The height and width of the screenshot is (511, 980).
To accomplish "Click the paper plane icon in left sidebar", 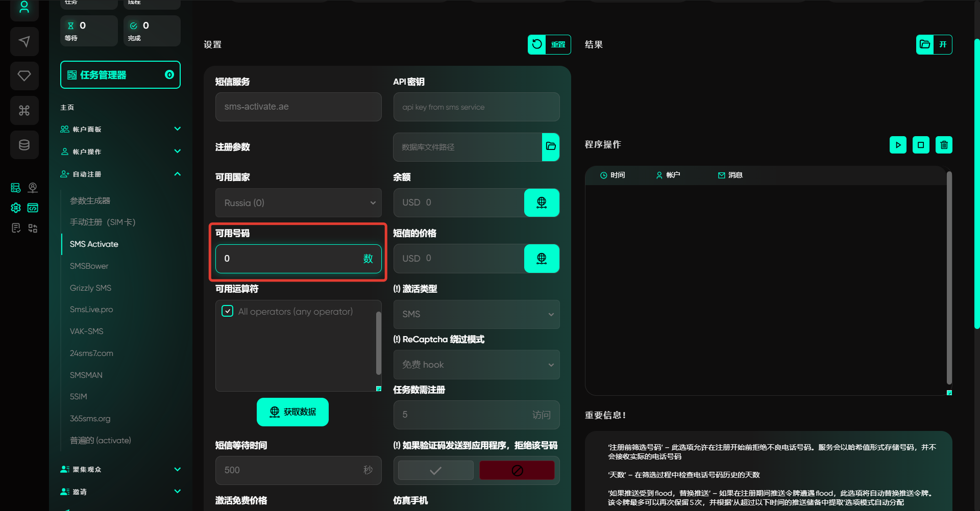I will [x=24, y=41].
